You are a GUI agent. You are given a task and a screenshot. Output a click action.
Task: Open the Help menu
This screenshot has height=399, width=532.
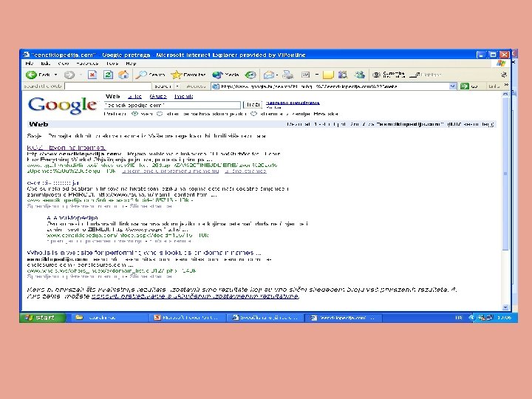[x=131, y=63]
